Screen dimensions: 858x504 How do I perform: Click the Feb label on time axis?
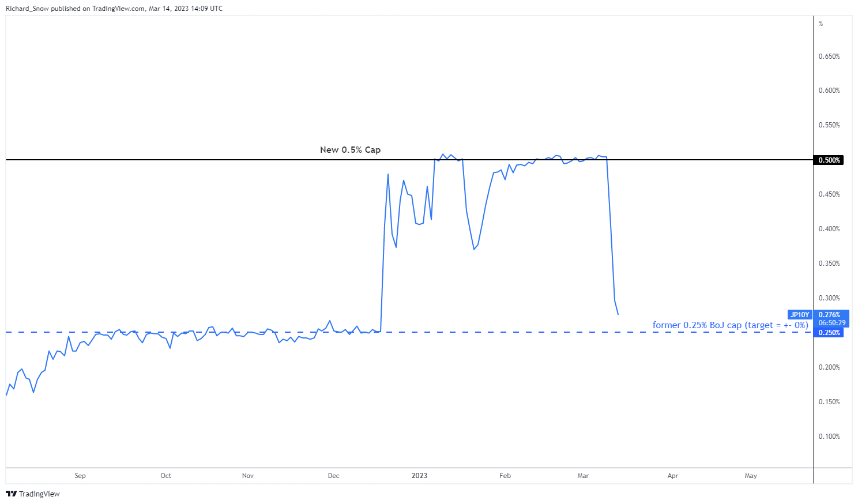point(505,476)
